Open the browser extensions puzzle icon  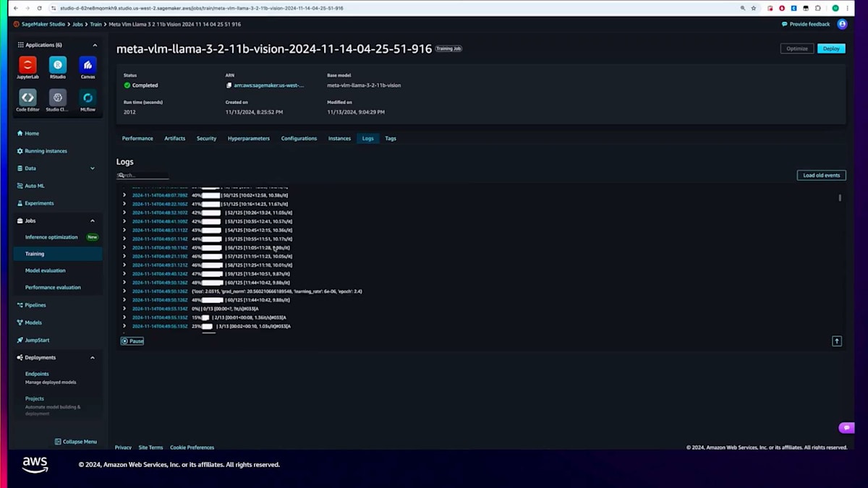817,8
